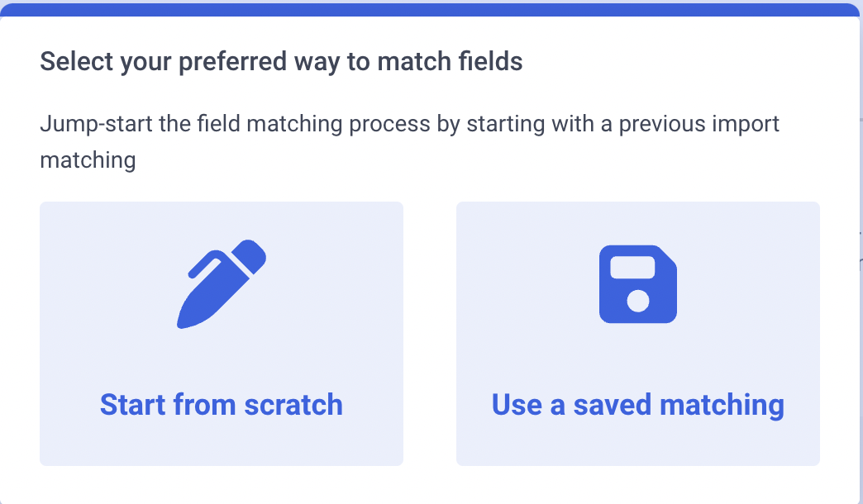863x504 pixels.
Task: Tap the white circle on the disk icon
Action: click(638, 301)
